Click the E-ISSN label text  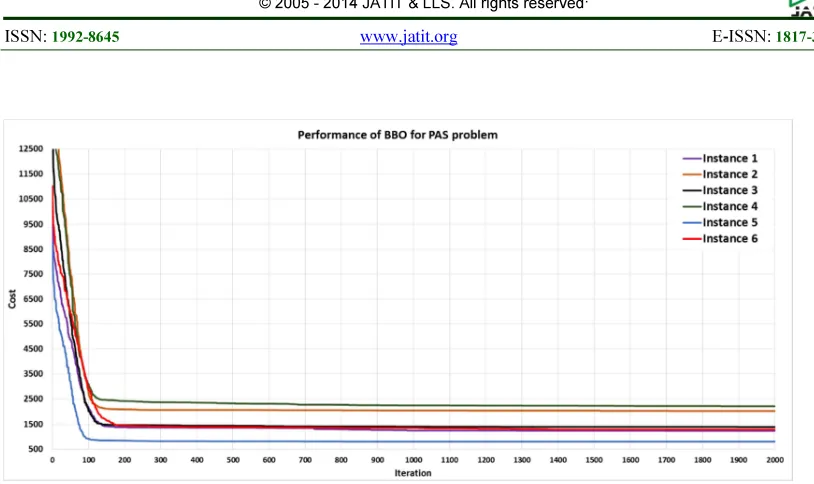(x=741, y=37)
